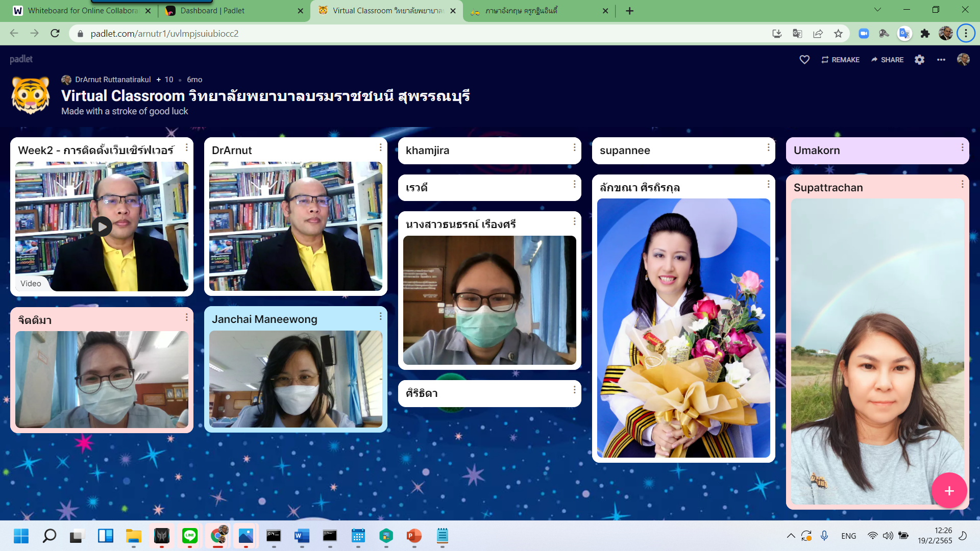Click the SHARE button

pos(887,60)
